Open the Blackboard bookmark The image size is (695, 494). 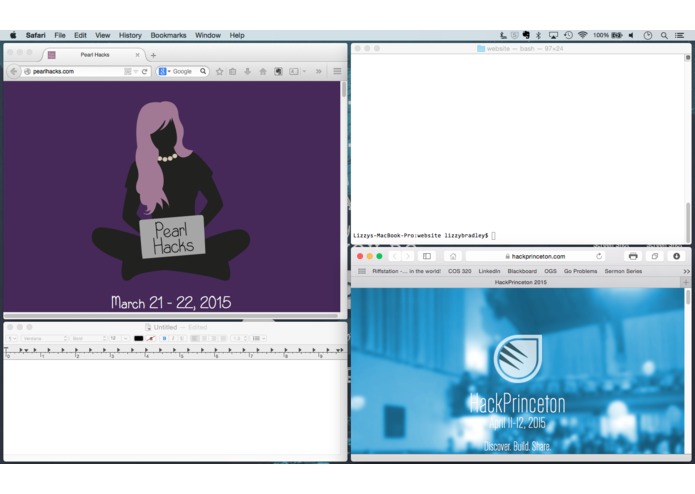tap(522, 271)
